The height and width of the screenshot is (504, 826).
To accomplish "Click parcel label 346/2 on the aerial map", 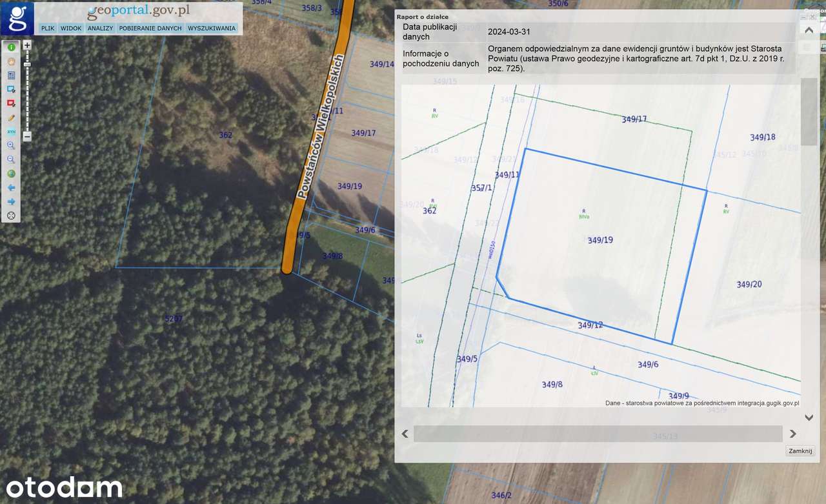I will (x=501, y=496).
